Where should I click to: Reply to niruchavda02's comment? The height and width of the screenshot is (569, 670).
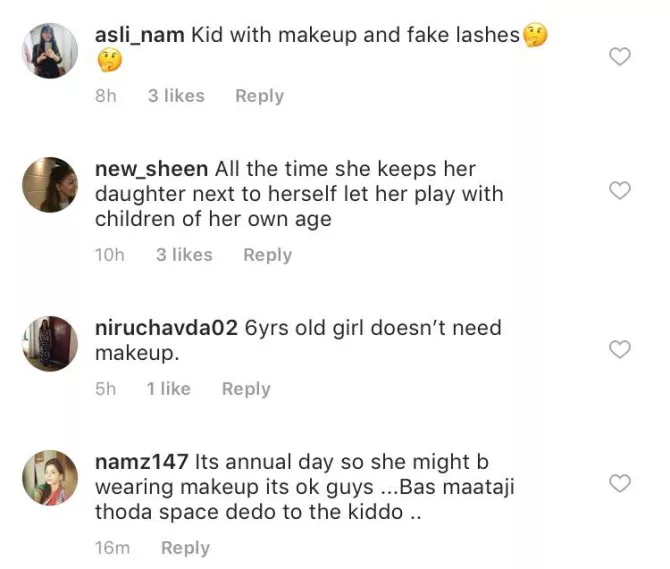(246, 389)
